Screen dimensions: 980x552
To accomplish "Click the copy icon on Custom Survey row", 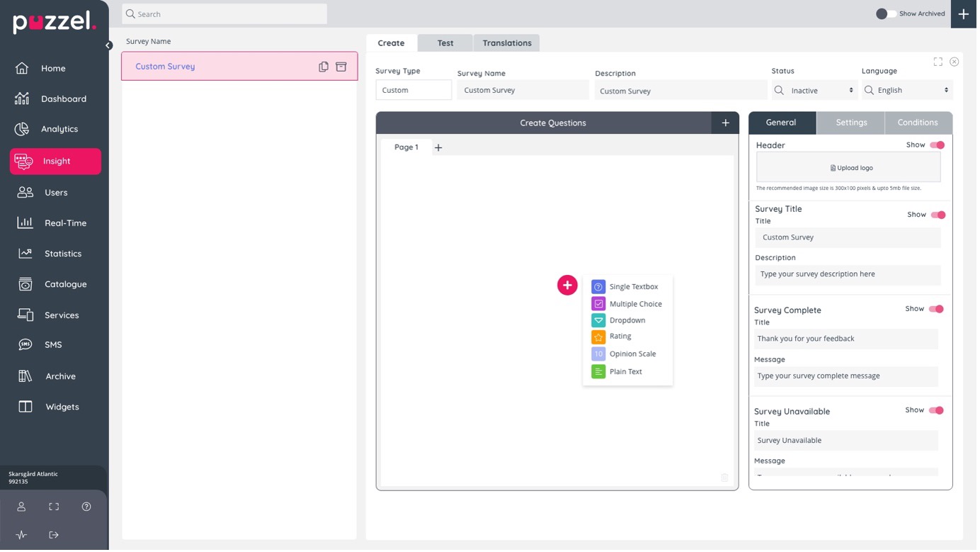I will (x=324, y=67).
